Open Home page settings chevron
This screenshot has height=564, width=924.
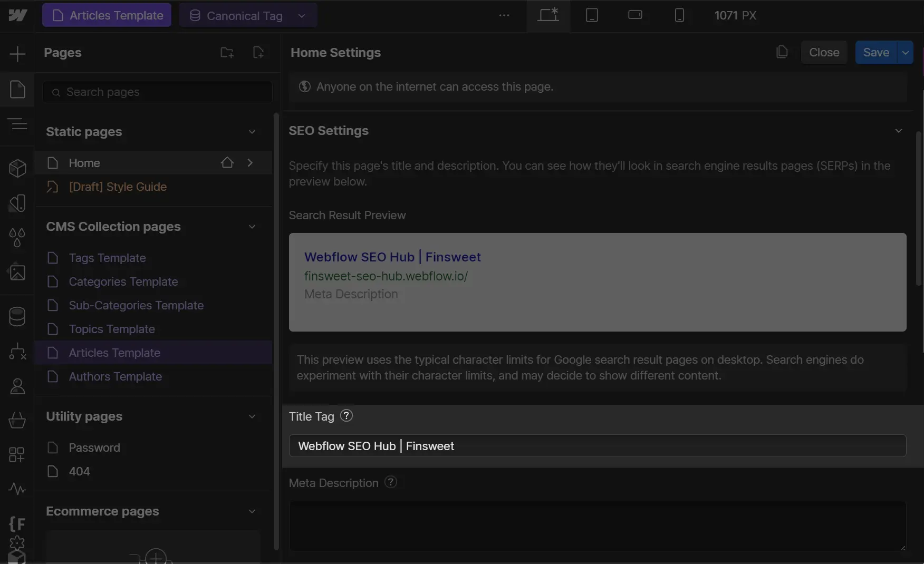click(x=250, y=163)
